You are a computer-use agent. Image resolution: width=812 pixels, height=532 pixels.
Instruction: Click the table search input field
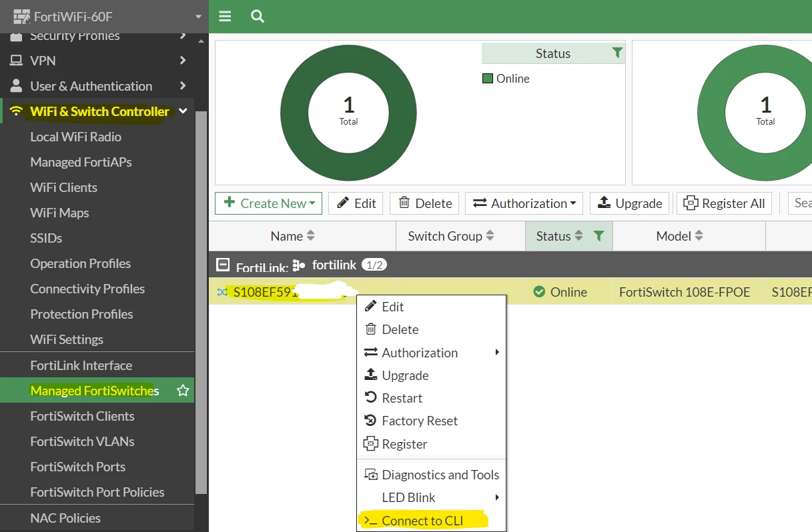tap(800, 203)
